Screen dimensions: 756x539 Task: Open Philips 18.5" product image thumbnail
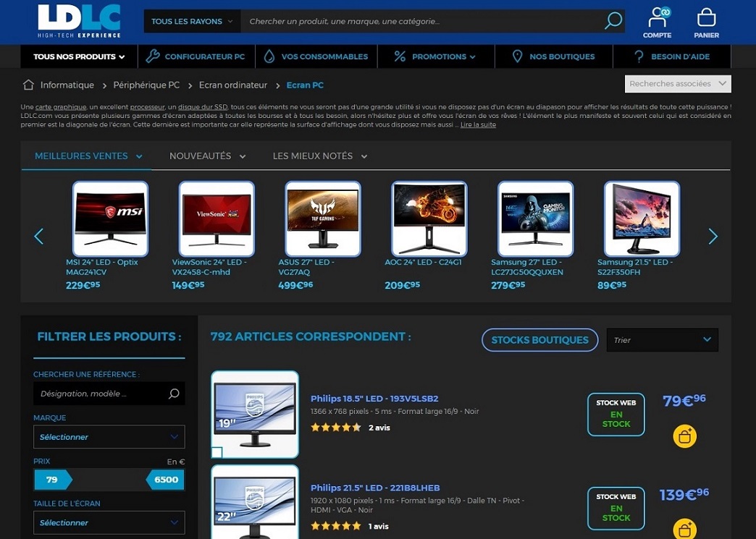click(x=255, y=415)
